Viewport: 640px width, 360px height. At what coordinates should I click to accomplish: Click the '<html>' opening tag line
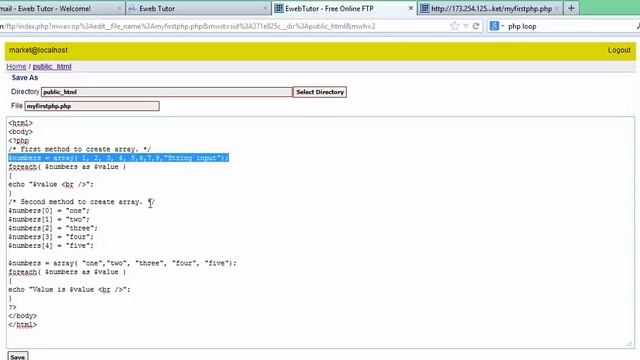tap(20, 123)
